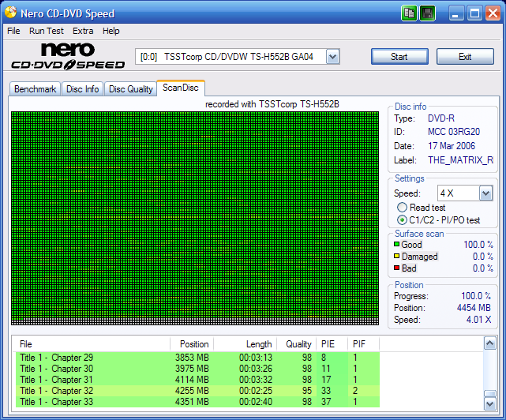Select the Title 1 - Chapter 31 row
506x420 pixels.
click(x=197, y=380)
